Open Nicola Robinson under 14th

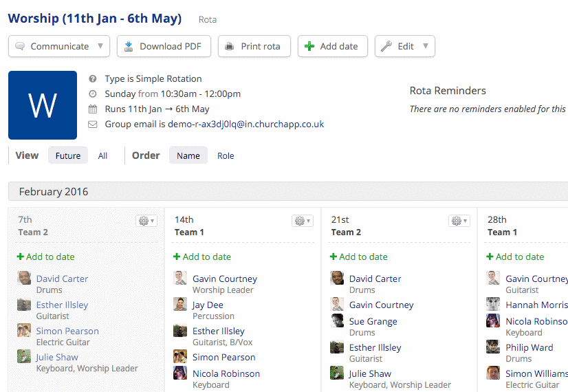click(226, 373)
